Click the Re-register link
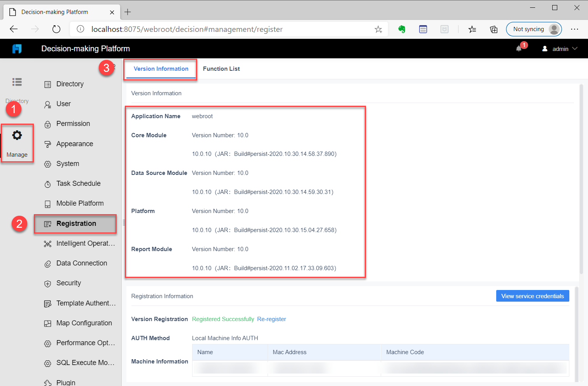Image resolution: width=588 pixels, height=386 pixels. coord(271,319)
